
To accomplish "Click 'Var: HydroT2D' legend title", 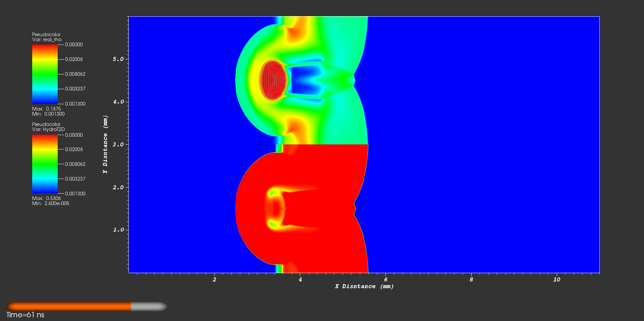I will [49, 129].
